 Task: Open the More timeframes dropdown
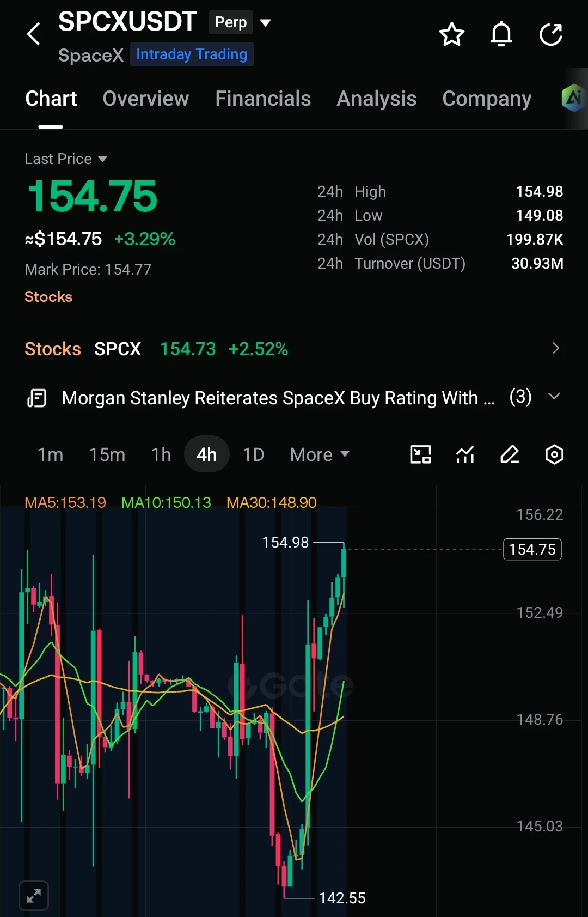320,454
